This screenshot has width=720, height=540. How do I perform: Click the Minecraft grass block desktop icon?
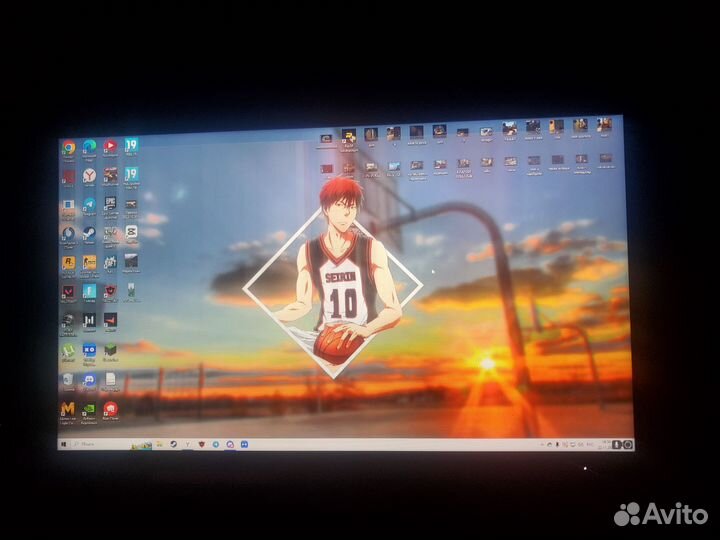[x=111, y=350]
